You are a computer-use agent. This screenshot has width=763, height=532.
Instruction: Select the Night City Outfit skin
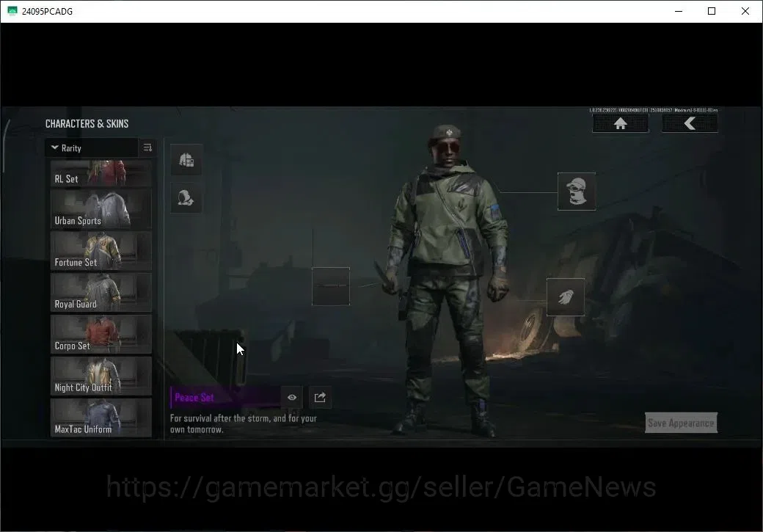coord(101,376)
